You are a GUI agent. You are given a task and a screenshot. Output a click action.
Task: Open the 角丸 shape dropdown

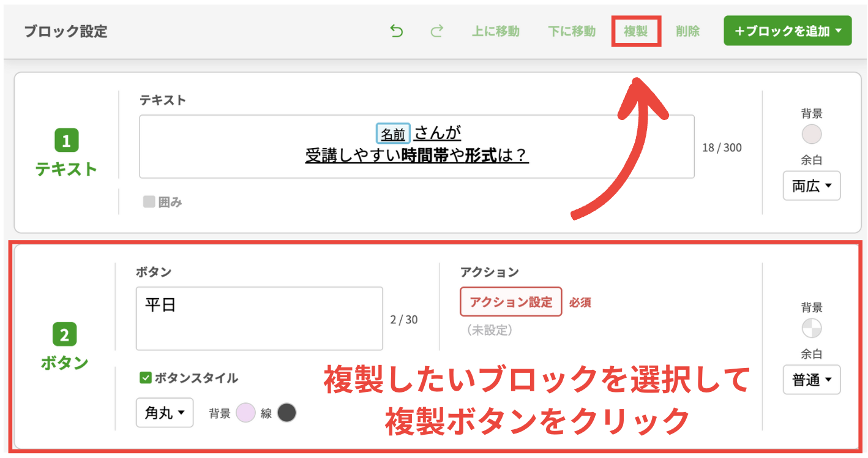click(x=165, y=413)
